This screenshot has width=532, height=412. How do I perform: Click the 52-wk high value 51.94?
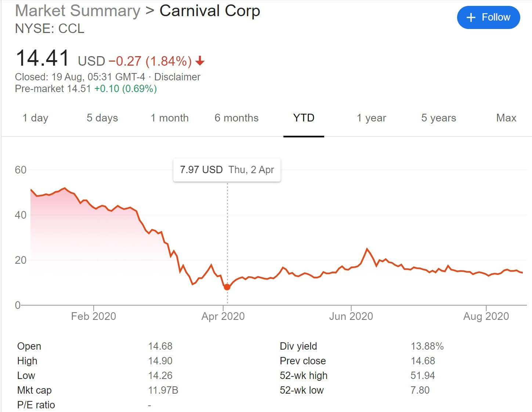423,375
